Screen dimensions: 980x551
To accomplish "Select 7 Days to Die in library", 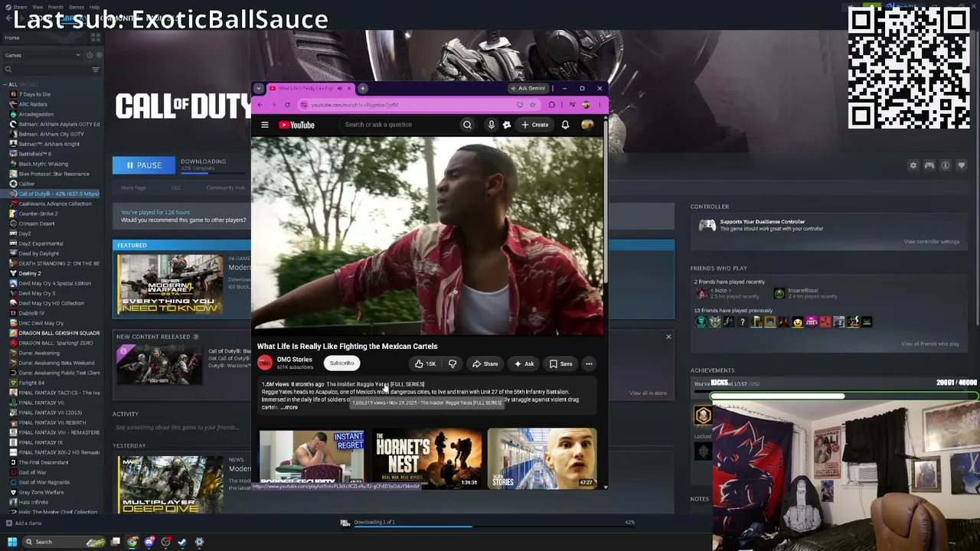I will tap(34, 94).
